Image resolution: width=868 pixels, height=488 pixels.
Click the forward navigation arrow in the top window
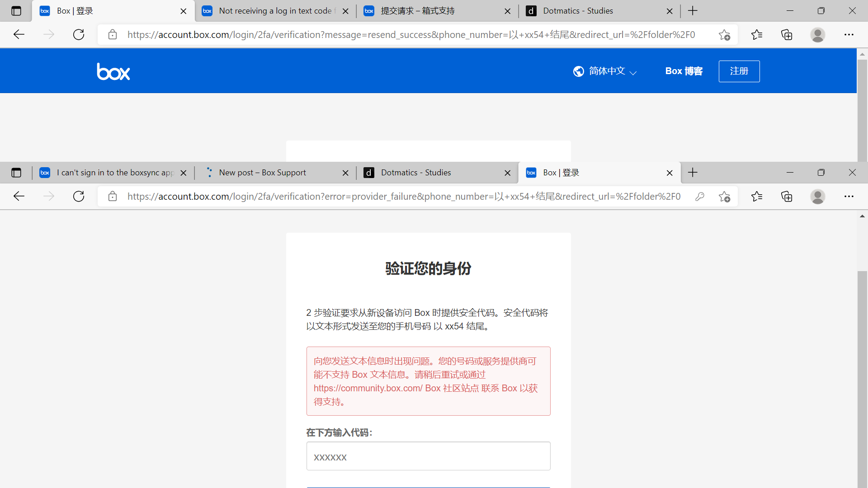pos(48,34)
